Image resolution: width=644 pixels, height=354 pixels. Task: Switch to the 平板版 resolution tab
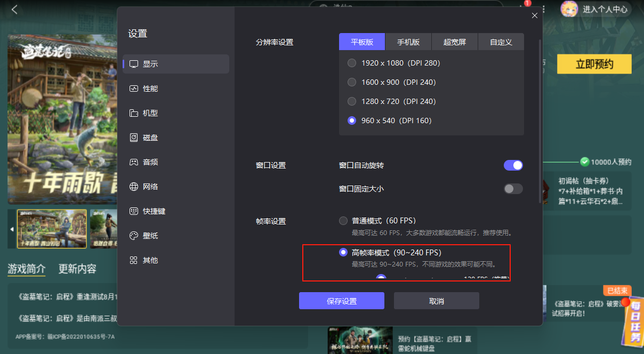click(362, 42)
